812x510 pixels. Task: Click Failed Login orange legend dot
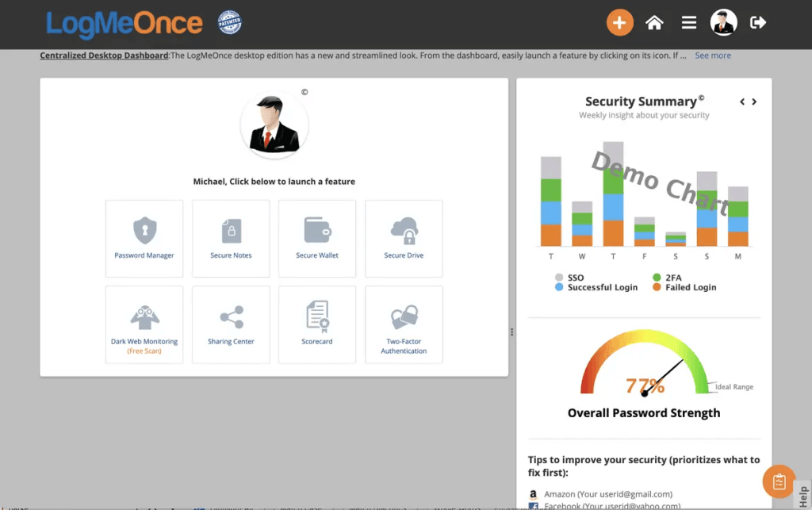pyautogui.click(x=657, y=287)
